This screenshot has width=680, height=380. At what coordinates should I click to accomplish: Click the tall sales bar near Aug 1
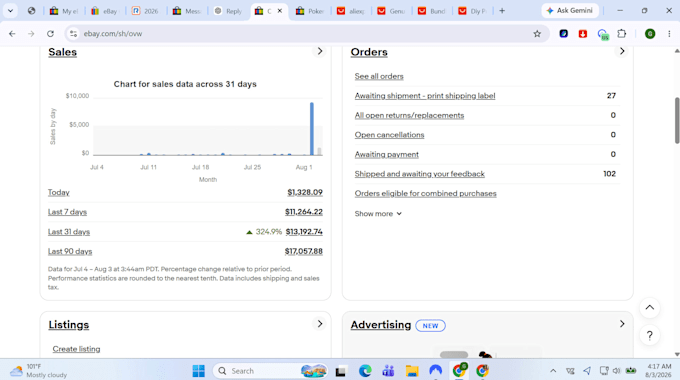click(x=312, y=128)
